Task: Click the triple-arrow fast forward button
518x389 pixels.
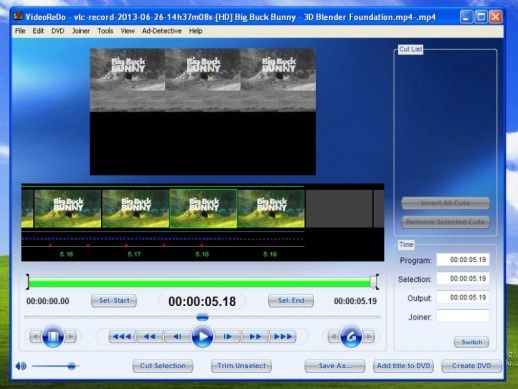Action: 283,337
